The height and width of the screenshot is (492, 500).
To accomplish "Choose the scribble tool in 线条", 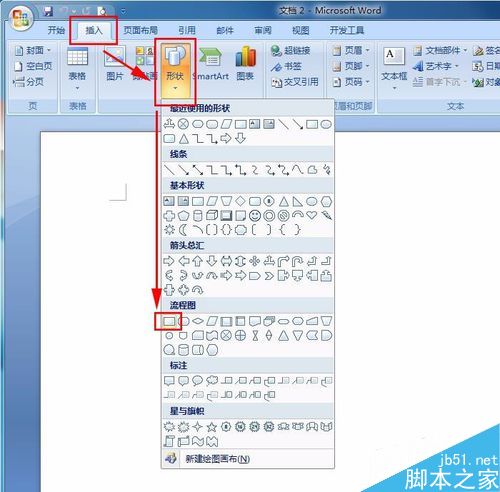I will (x=326, y=170).
